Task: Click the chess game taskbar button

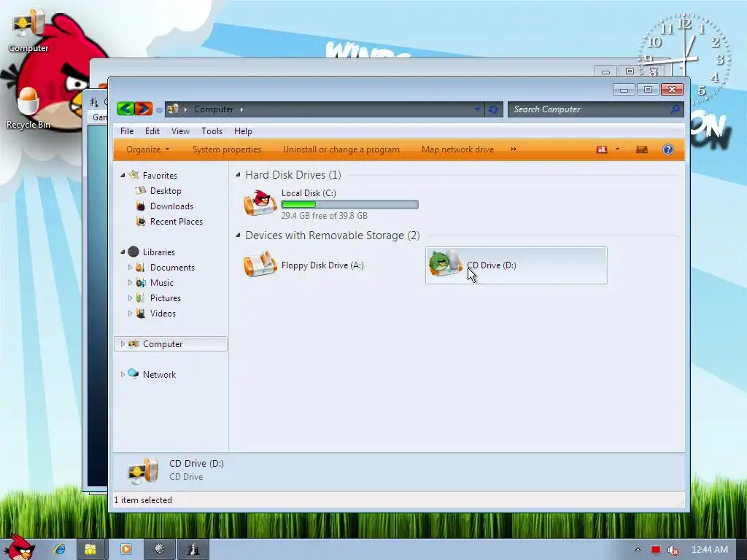Action: 193,550
